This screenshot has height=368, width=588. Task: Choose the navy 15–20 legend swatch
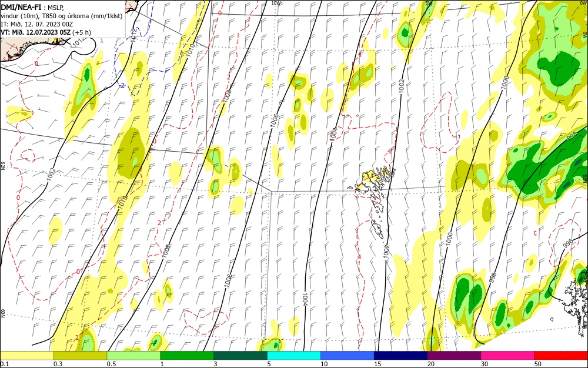pyautogui.click(x=401, y=356)
